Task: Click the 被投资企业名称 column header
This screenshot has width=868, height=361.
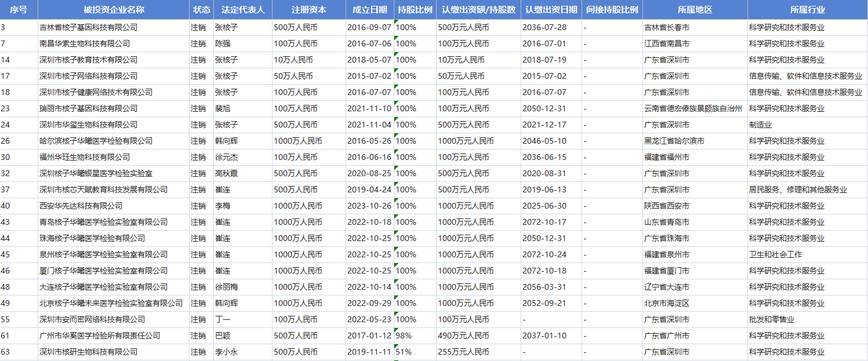Action: click(114, 10)
